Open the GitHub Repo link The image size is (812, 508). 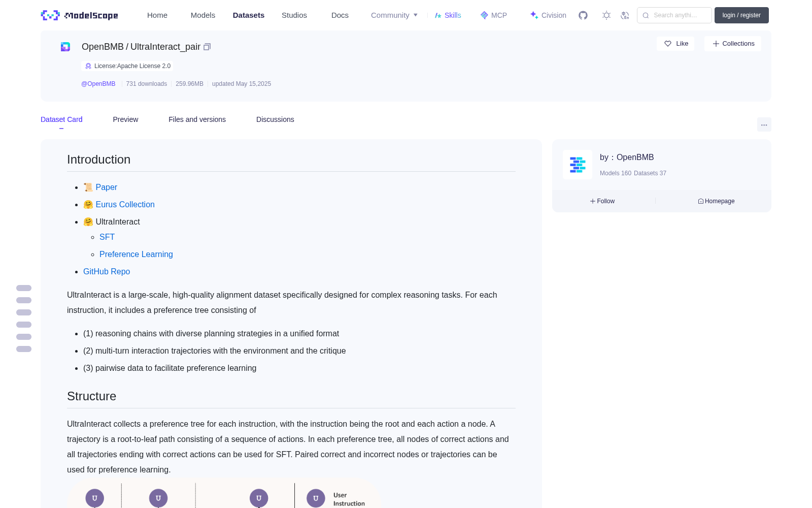coord(107,271)
